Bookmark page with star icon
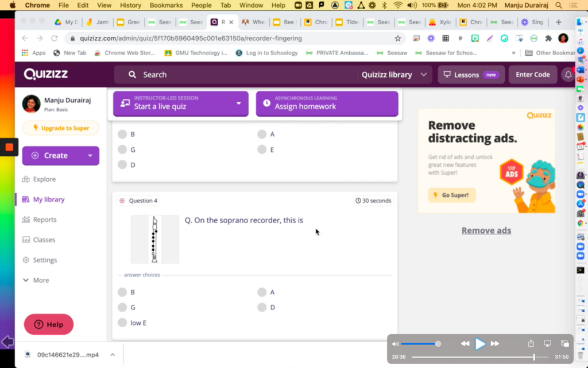This screenshot has height=368, width=588. 398,39
